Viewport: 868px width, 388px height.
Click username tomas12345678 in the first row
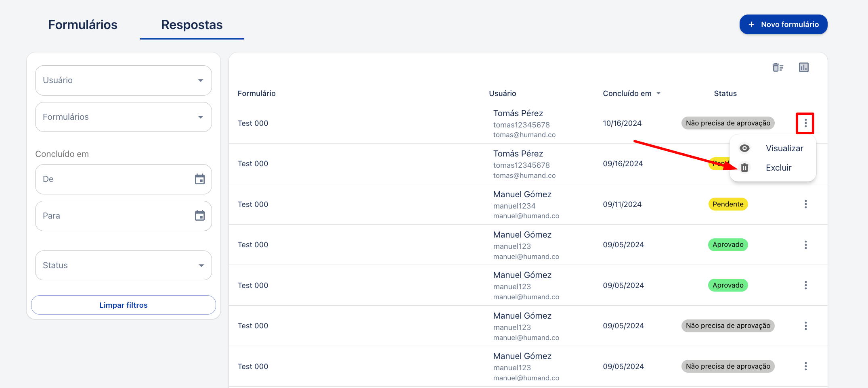click(x=521, y=125)
